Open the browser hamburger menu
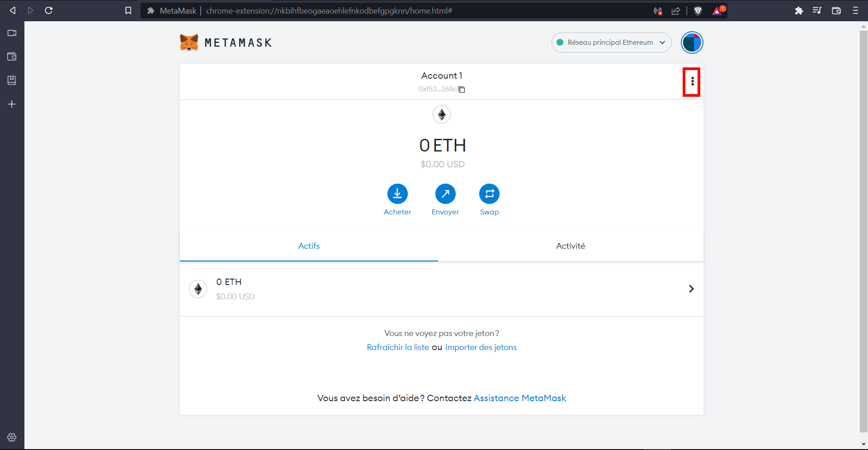Image resolution: width=868 pixels, height=450 pixels. pyautogui.click(x=855, y=10)
